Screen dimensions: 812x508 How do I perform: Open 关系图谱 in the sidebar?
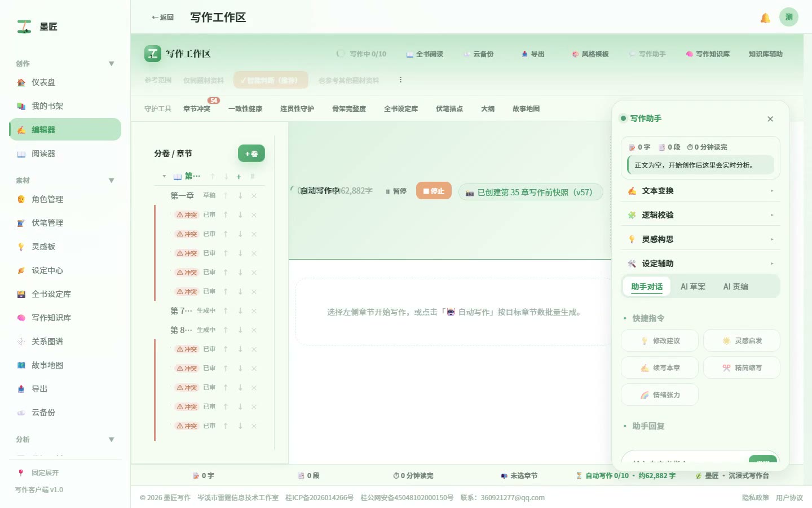click(65, 341)
